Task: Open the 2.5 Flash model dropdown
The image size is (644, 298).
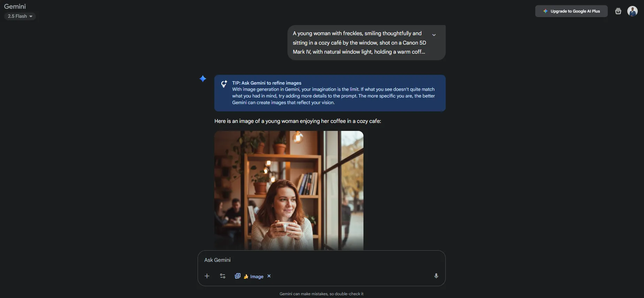Action: (x=20, y=16)
